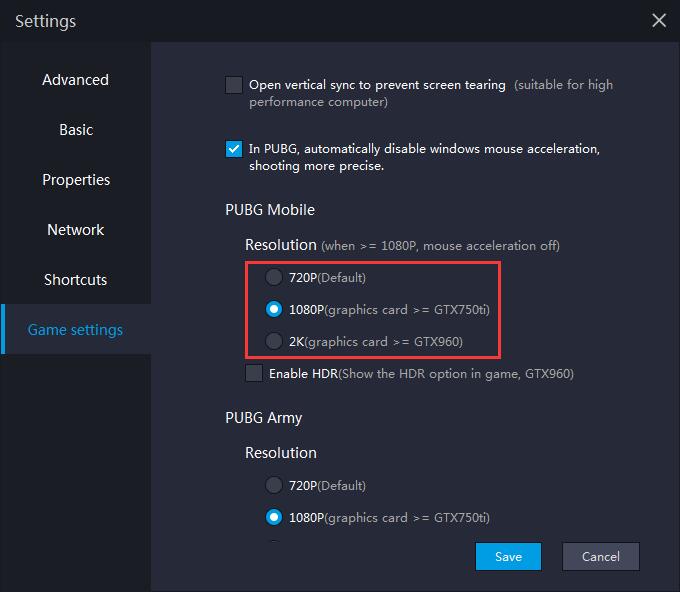Viewport: 680px width, 592px height.
Task: Switch to the Basic tab
Action: (x=76, y=130)
